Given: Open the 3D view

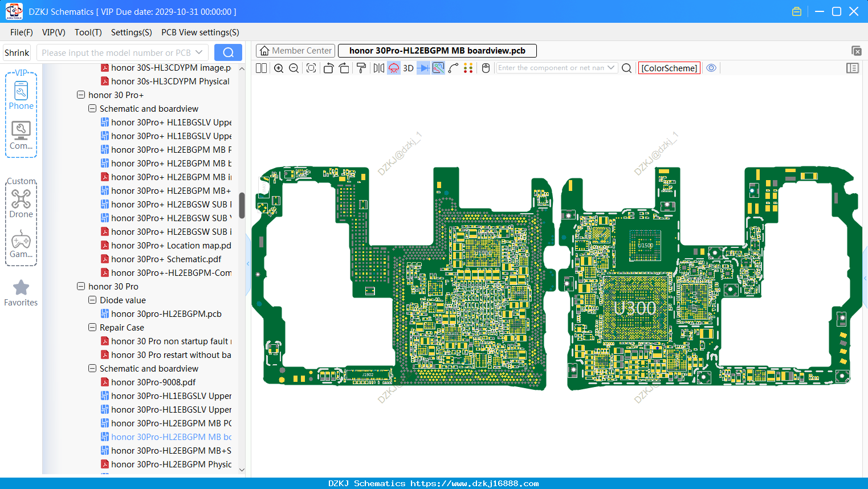Looking at the screenshot, I should tap(408, 68).
